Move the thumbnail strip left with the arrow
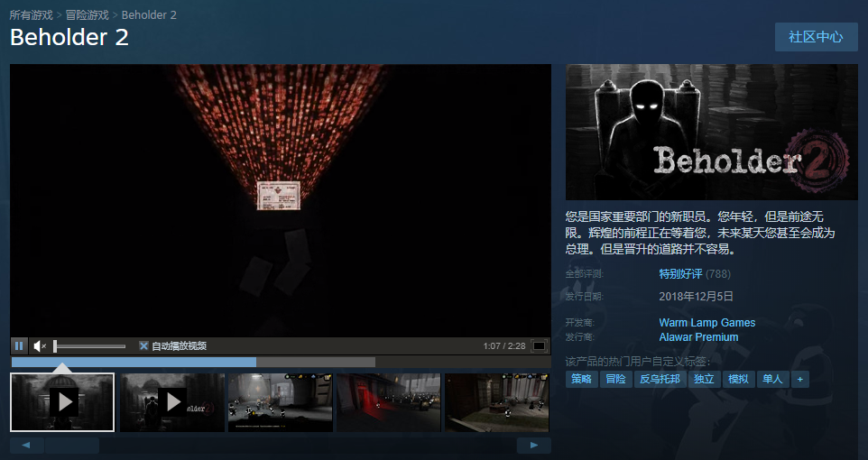Screen dimensions: 868x460 [26, 445]
